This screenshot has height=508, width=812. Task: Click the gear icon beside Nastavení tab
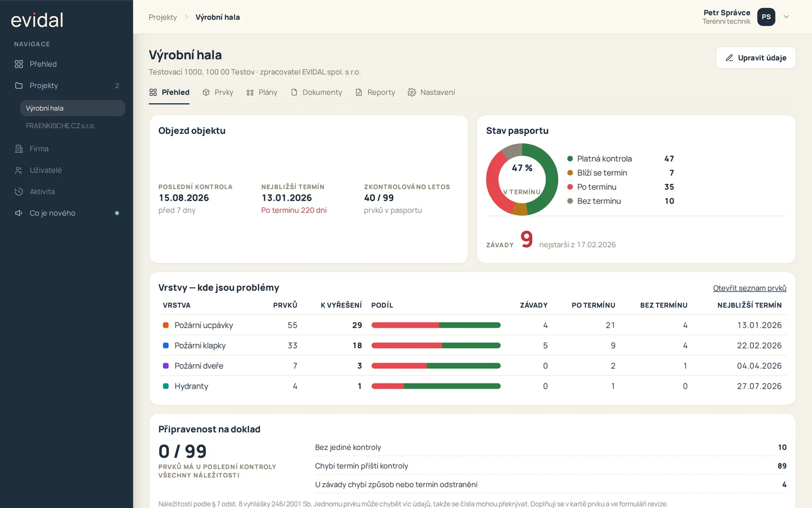[x=412, y=92]
